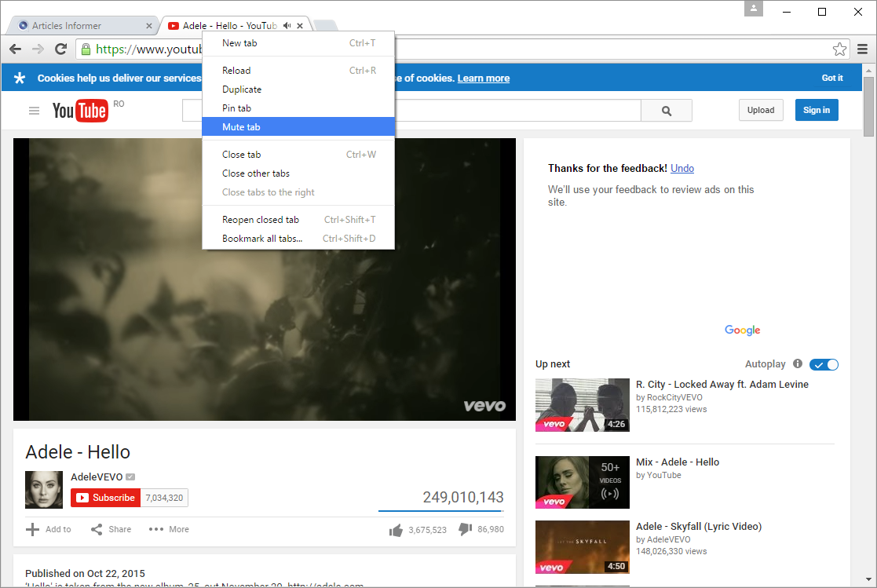Click the search magnifier button

[667, 111]
